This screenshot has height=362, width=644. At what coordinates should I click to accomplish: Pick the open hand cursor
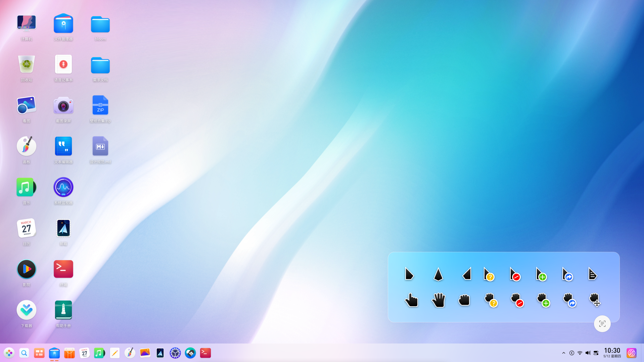(x=438, y=300)
